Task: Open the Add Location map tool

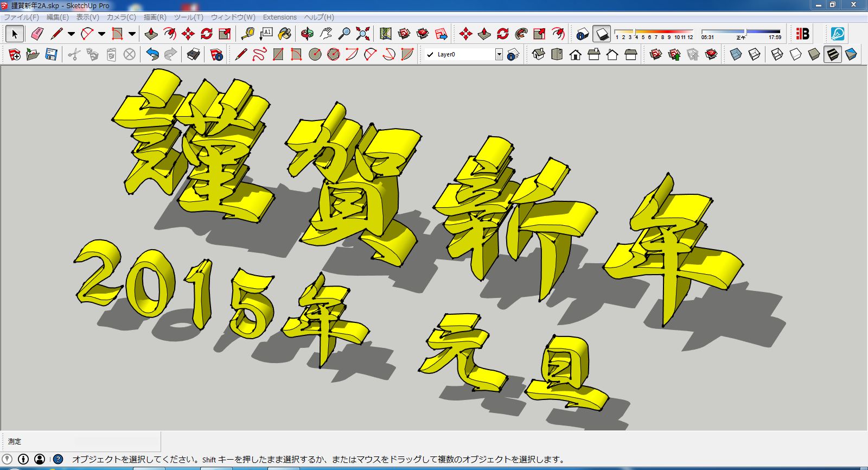Action: point(386,34)
